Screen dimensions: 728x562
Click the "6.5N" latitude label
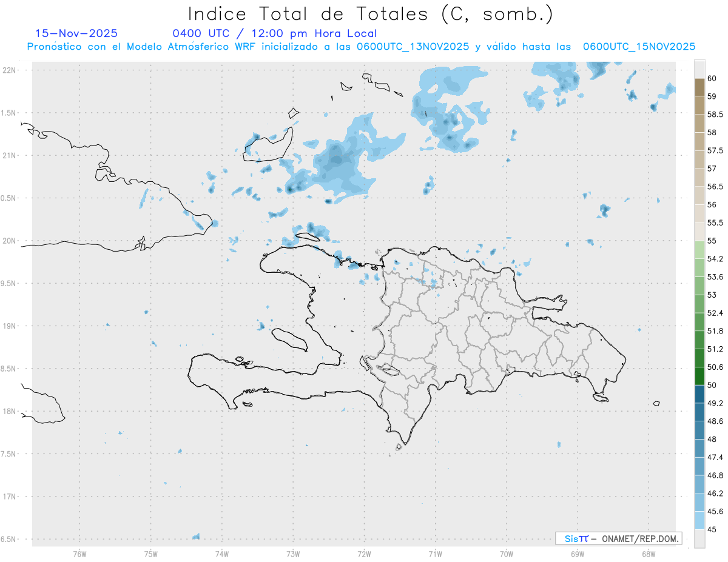coord(9,539)
